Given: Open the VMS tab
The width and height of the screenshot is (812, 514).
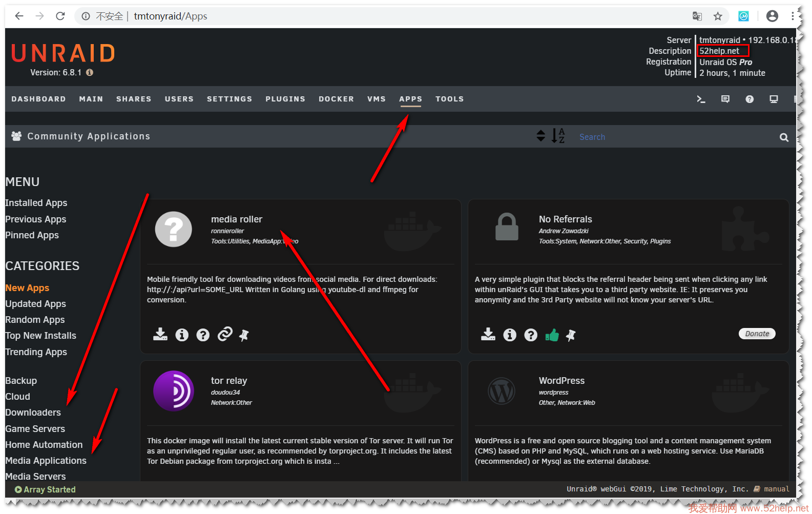Looking at the screenshot, I should (377, 99).
